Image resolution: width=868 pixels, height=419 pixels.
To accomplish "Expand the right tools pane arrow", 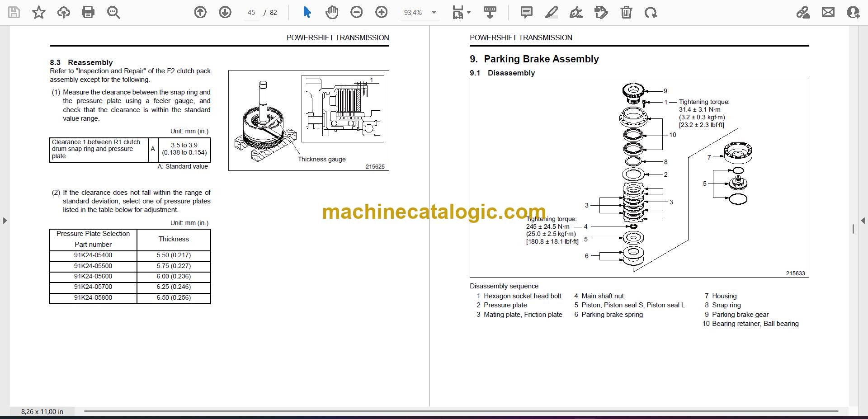I will point(863,221).
